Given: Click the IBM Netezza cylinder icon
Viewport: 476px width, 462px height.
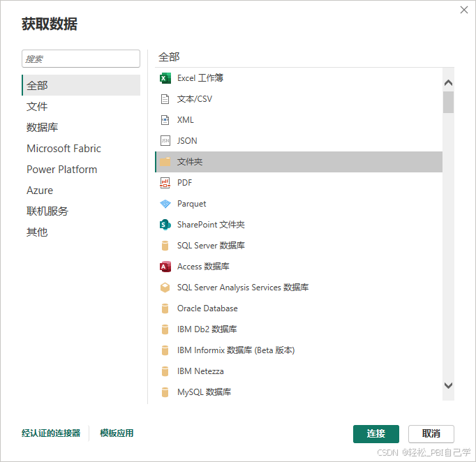Looking at the screenshot, I should pos(165,371).
